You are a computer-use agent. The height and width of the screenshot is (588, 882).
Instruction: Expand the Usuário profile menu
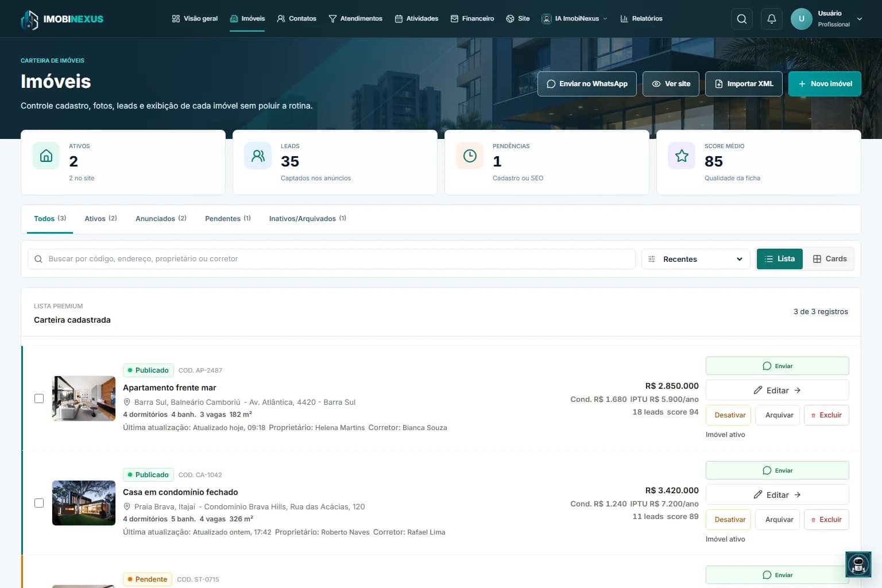pos(827,19)
